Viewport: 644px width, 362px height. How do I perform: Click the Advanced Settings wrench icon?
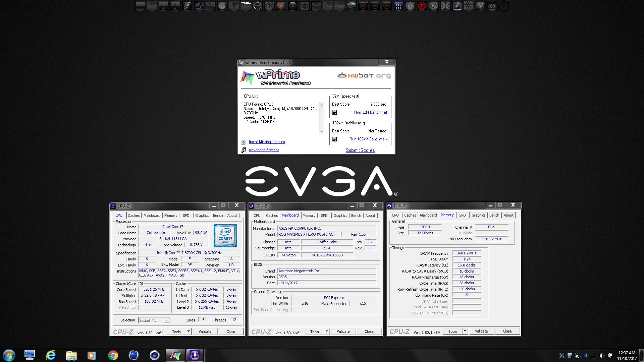pyautogui.click(x=244, y=150)
